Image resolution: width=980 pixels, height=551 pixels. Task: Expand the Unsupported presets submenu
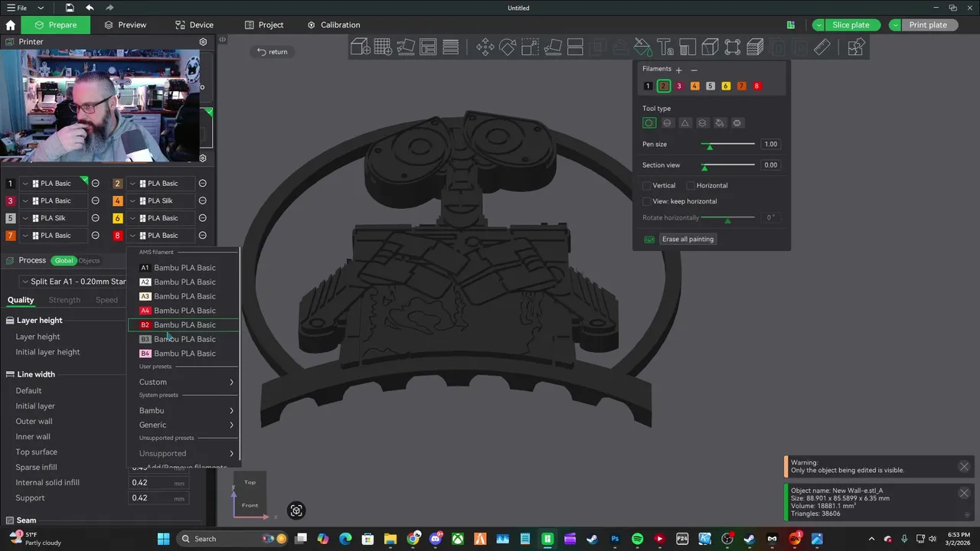184,454
